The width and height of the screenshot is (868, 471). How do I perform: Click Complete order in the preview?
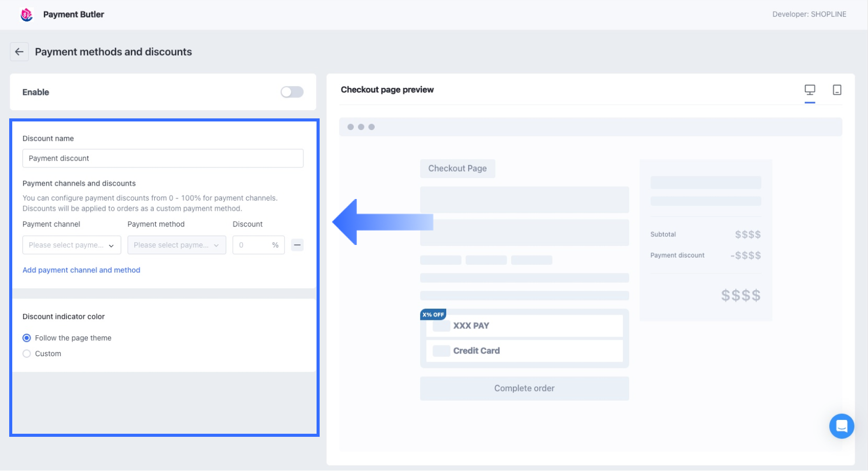(x=524, y=388)
